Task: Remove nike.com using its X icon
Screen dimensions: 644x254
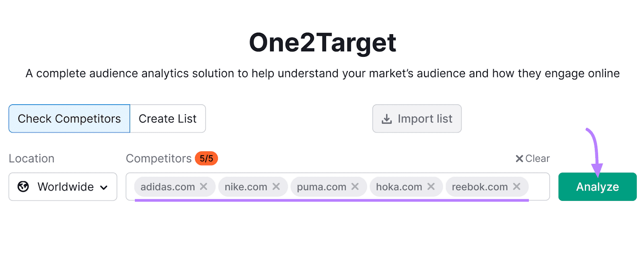Action: tap(276, 186)
